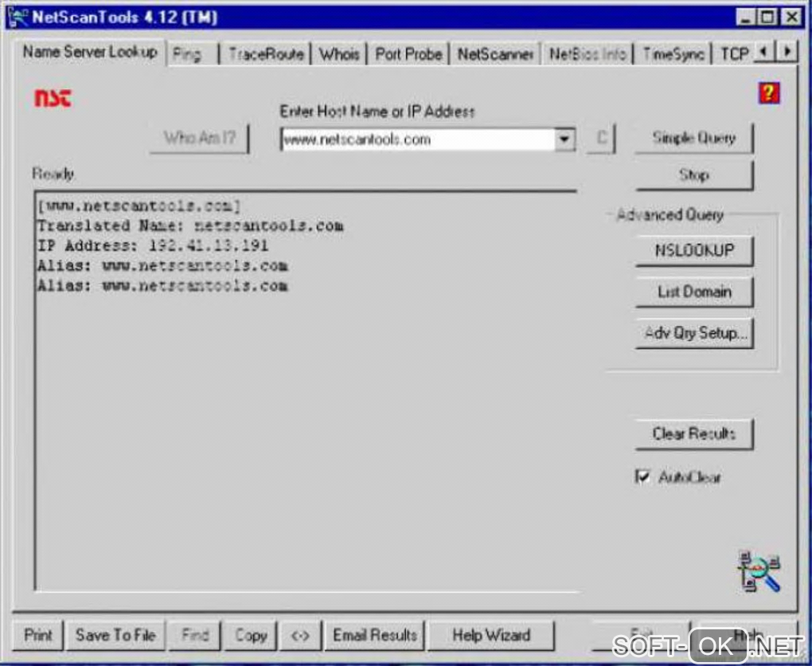This screenshot has height=666, width=812.
Task: Click the Stop button
Action: coord(694,175)
